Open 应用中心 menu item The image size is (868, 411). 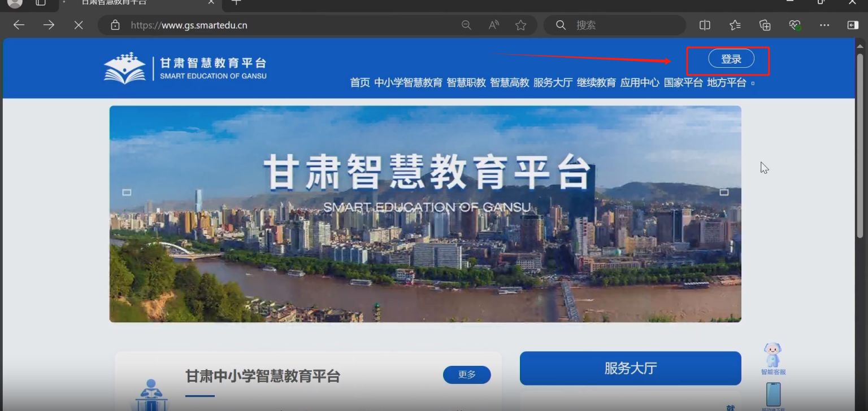[x=640, y=82]
